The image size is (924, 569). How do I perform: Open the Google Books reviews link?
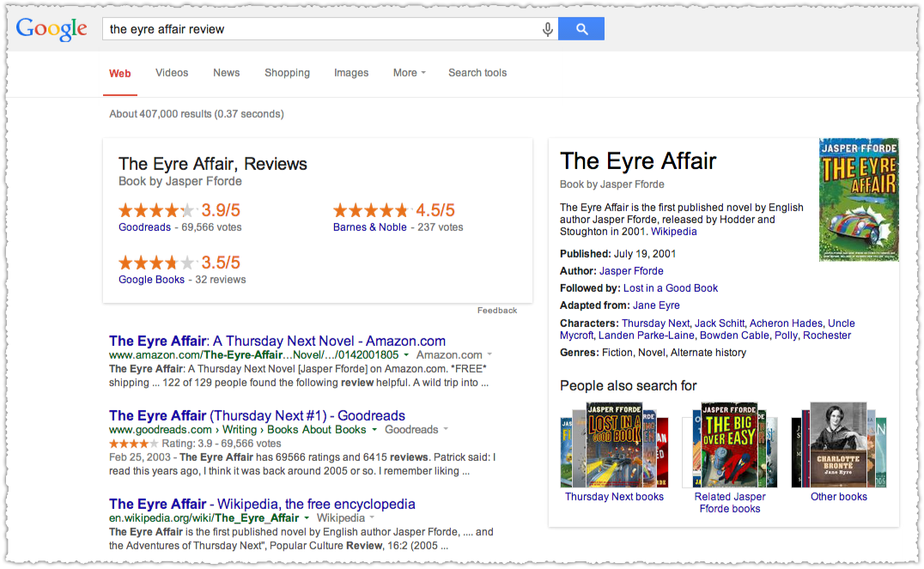(x=151, y=280)
